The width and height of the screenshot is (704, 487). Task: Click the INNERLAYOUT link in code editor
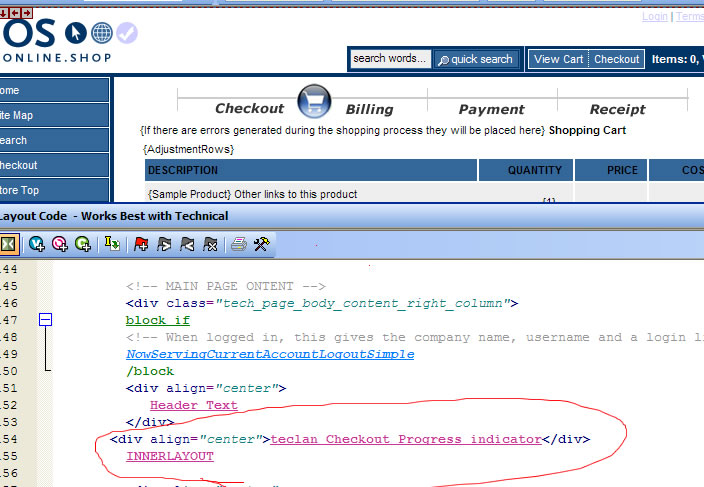[169, 456]
